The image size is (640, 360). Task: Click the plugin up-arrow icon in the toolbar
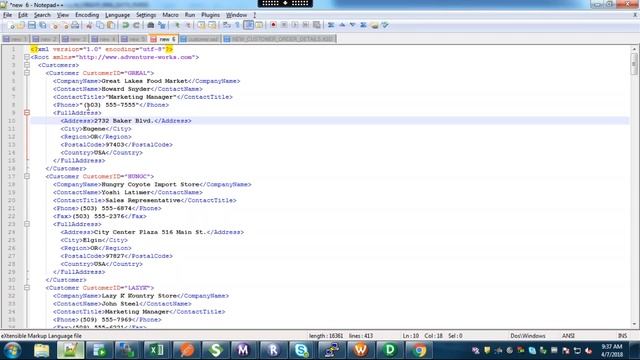coord(342,25)
